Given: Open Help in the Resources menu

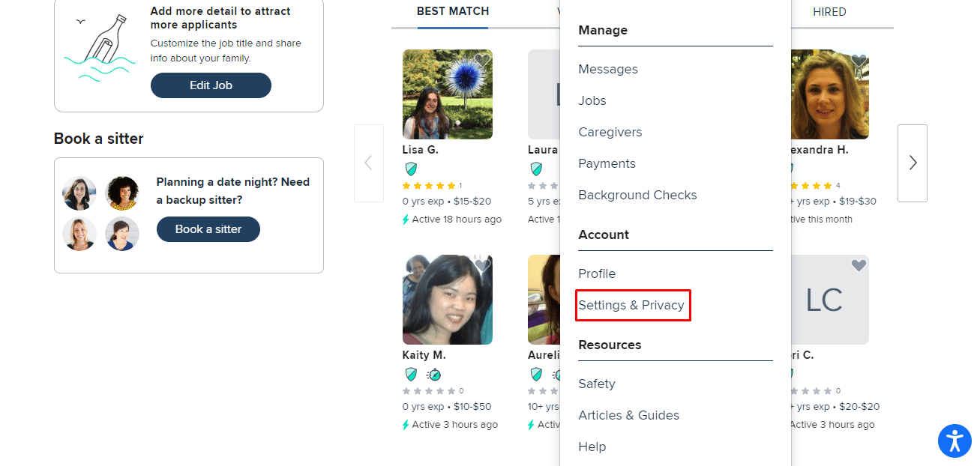Looking at the screenshot, I should pos(592,447).
